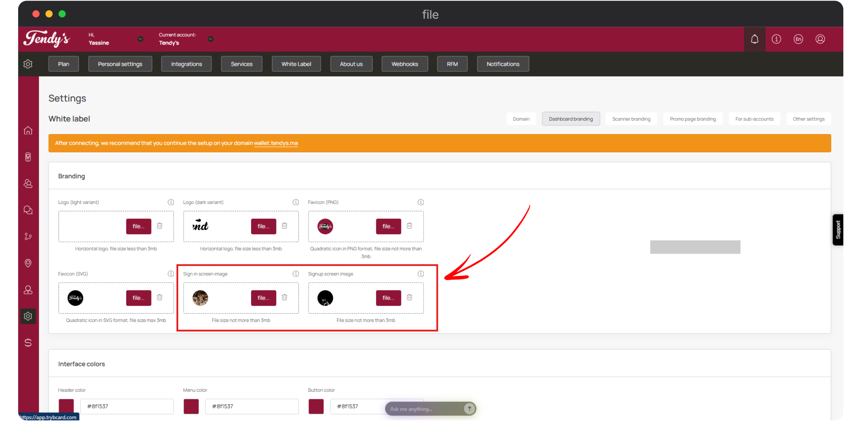
Task: Open the user profile icon
Action: [x=820, y=39]
